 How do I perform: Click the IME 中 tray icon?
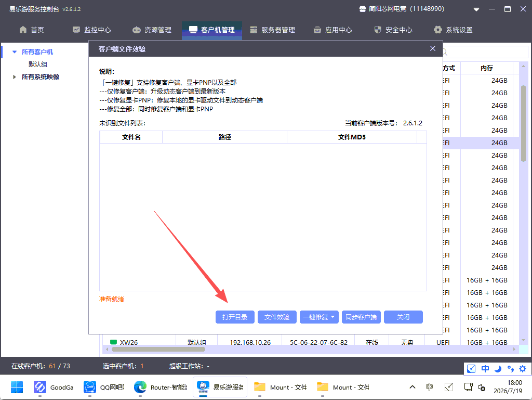(x=429, y=387)
